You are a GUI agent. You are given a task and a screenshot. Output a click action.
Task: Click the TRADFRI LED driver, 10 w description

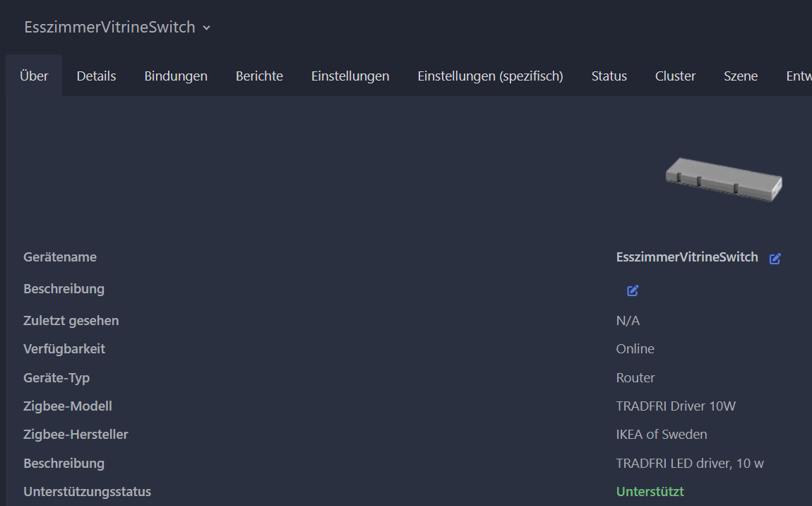point(690,464)
